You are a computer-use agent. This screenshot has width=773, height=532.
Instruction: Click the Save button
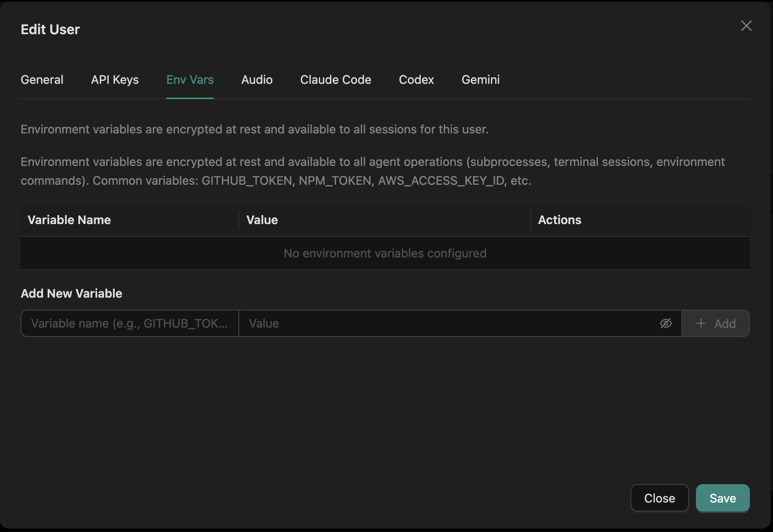point(722,498)
